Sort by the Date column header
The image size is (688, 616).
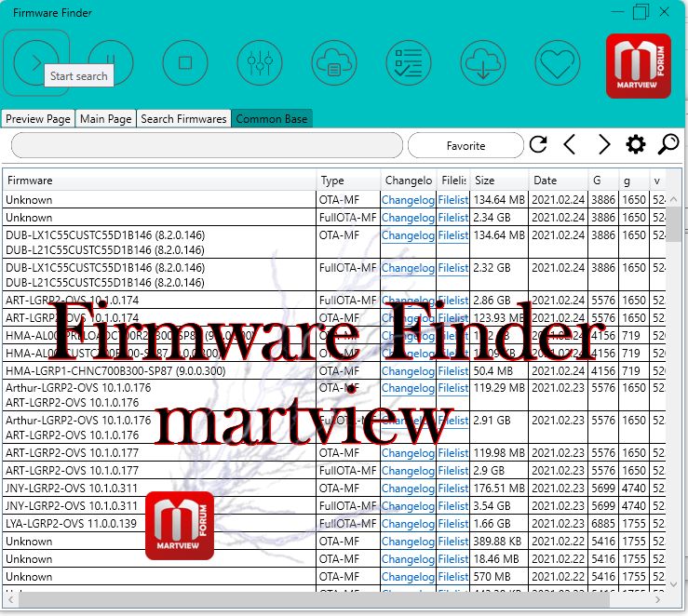coord(558,181)
